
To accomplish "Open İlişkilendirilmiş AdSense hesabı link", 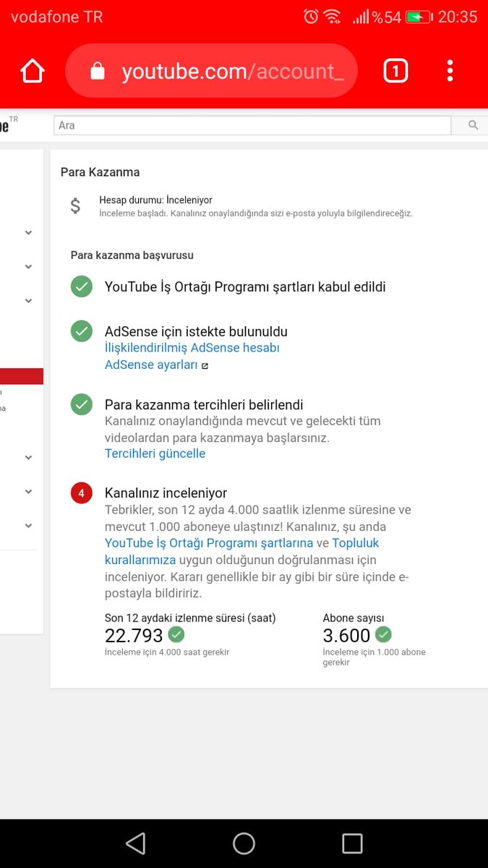I will [x=192, y=348].
